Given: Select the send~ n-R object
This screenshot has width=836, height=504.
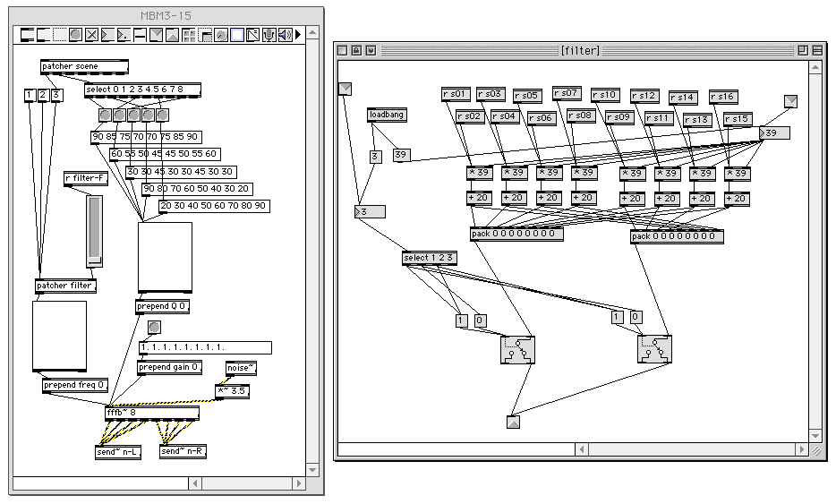Looking at the screenshot, I should 183,452.
